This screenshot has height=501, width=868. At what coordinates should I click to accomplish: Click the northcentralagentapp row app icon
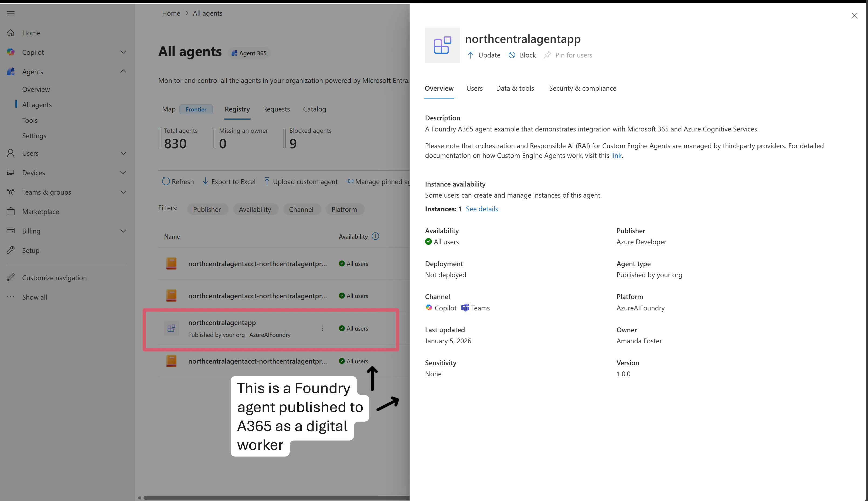(x=171, y=328)
